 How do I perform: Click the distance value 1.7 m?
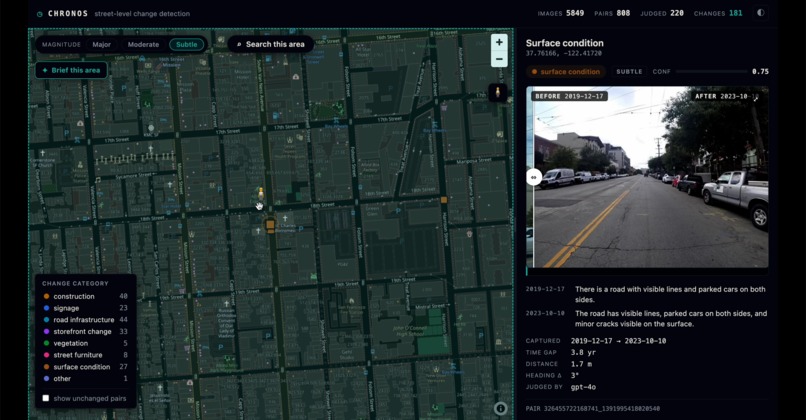(581, 364)
